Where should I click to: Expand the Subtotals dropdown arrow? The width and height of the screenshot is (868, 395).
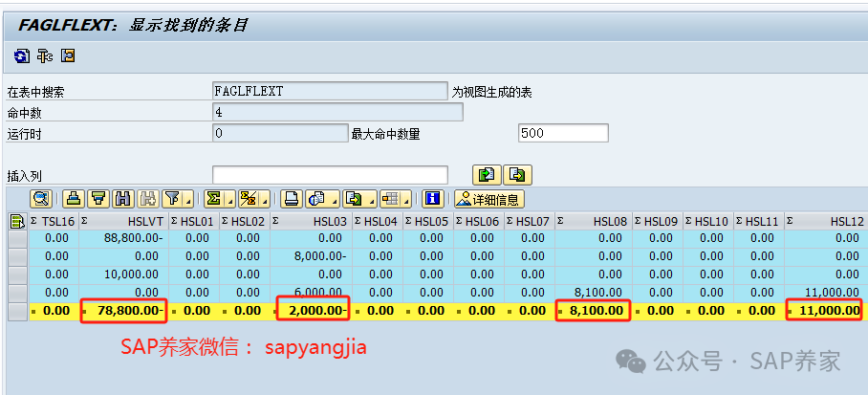[265, 198]
